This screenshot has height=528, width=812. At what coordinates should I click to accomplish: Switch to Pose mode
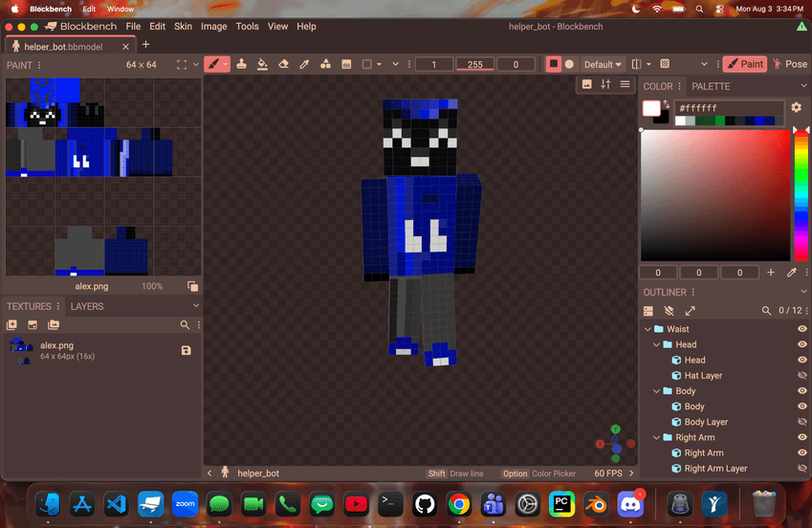(x=789, y=64)
